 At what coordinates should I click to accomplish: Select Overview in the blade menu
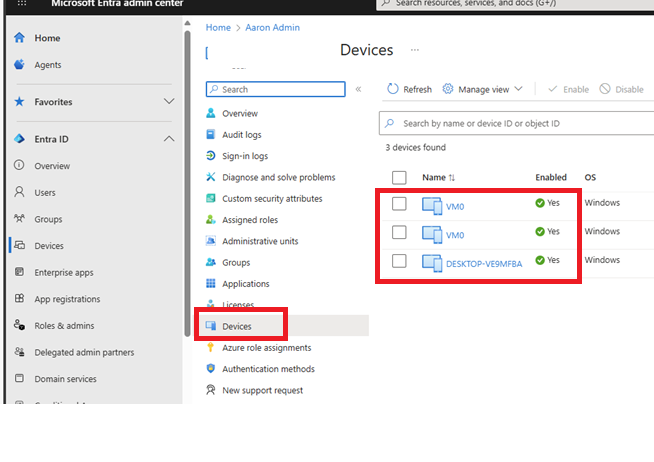coord(240,113)
